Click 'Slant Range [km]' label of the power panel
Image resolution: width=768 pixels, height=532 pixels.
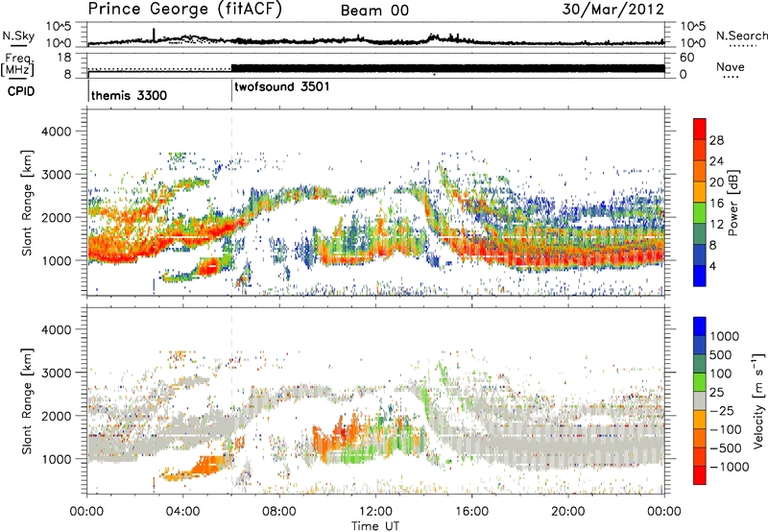pos(27,203)
